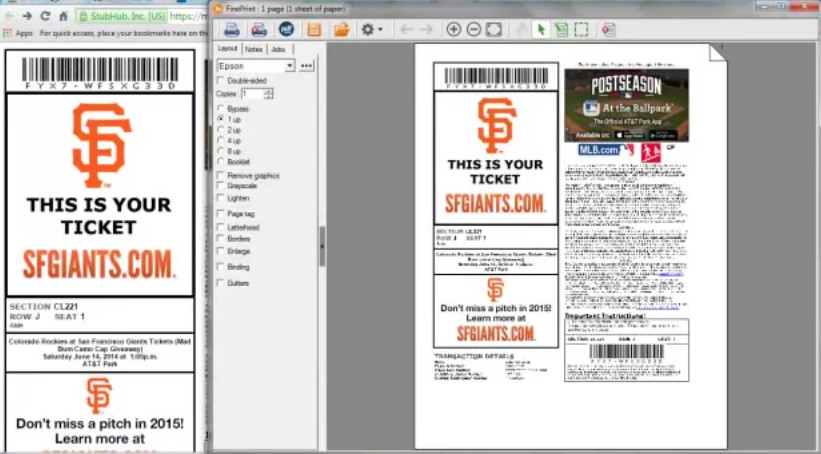Click the red delete page icon
Image resolution: width=821 pixels, height=454 pixels.
pyautogui.click(x=608, y=30)
